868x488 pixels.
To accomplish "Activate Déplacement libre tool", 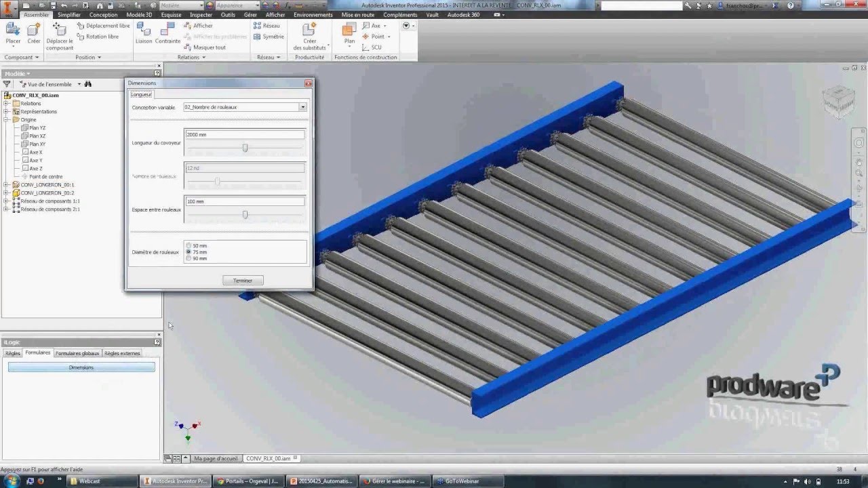I will click(103, 26).
